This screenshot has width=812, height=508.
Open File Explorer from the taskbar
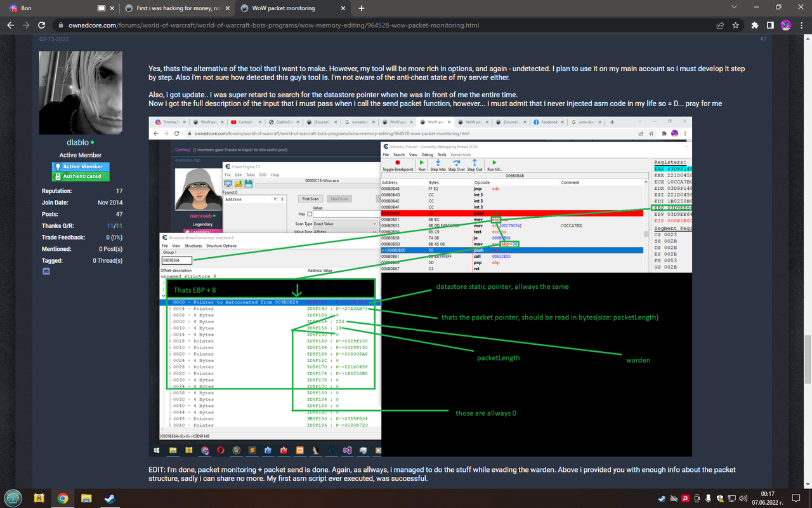tap(86, 498)
